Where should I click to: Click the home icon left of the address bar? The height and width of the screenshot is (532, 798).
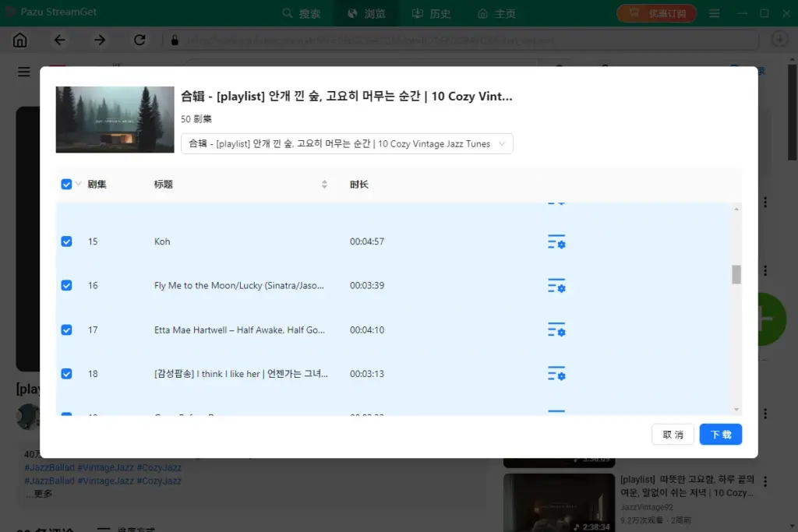click(19, 40)
